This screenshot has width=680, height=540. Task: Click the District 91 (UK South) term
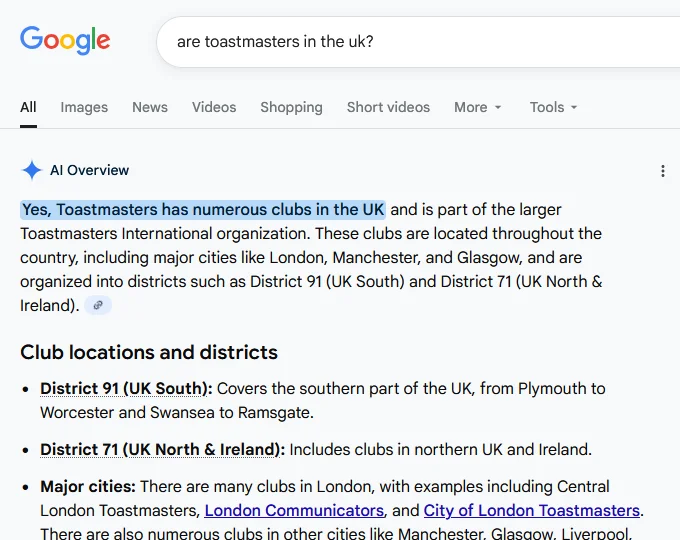coord(126,388)
